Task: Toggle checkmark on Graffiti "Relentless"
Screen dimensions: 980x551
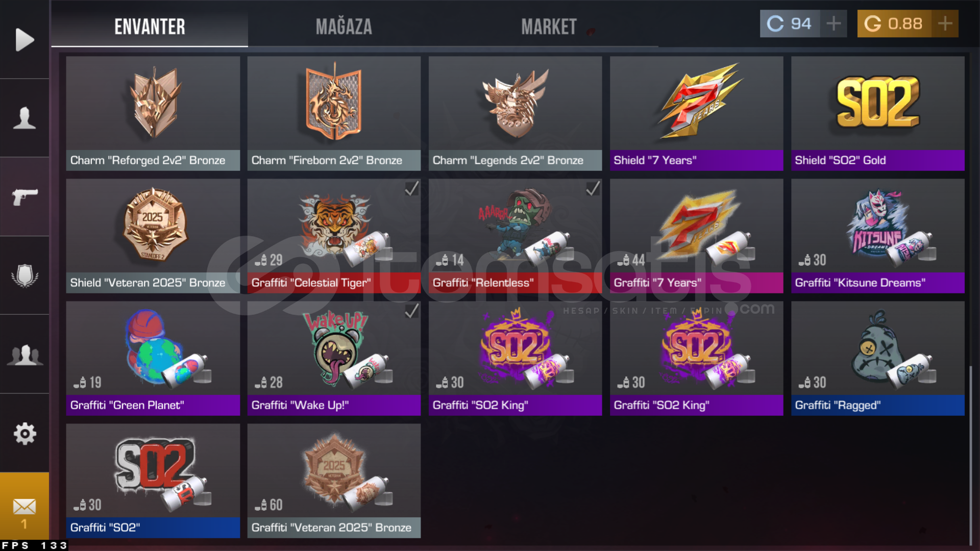Action: tap(593, 189)
